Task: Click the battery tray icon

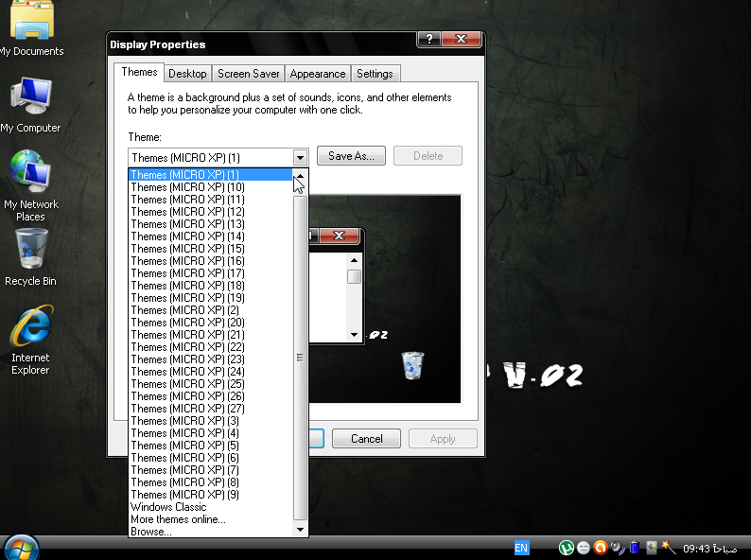Action: tap(635, 547)
